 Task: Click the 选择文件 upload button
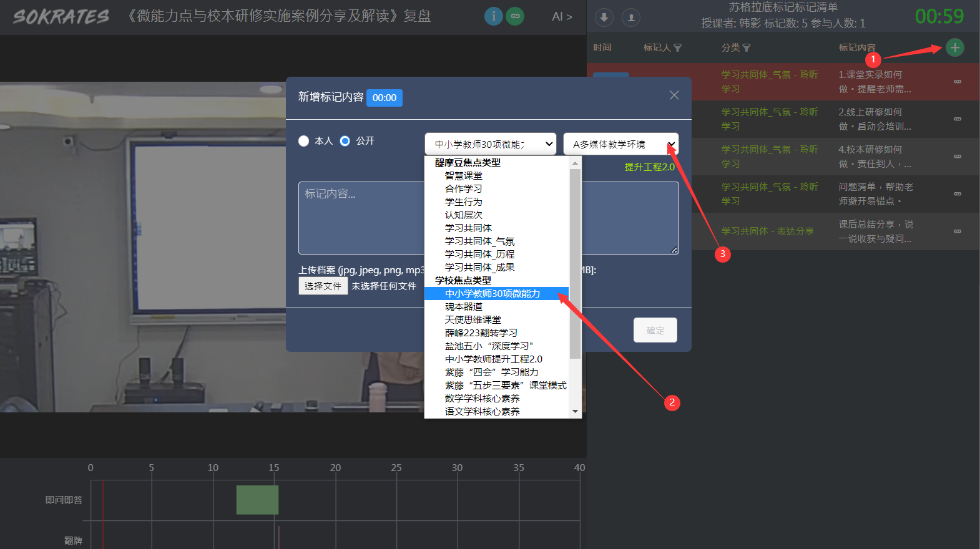click(323, 286)
